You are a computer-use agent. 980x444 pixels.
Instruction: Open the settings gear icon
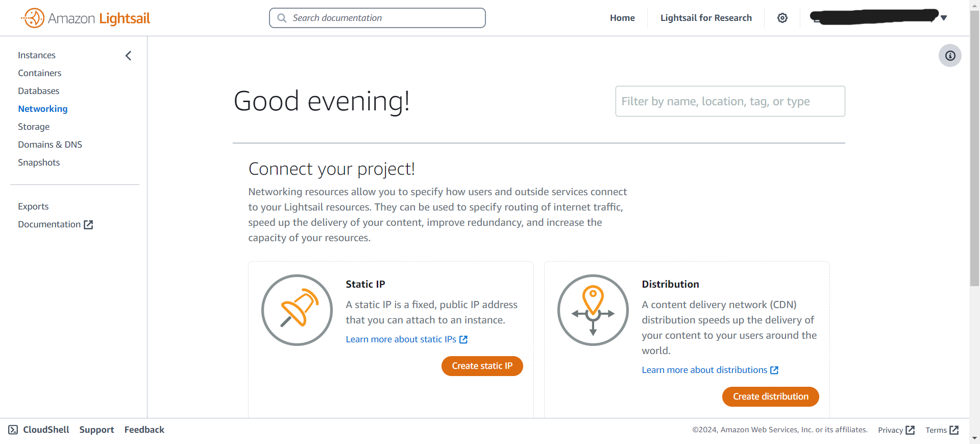pos(782,18)
